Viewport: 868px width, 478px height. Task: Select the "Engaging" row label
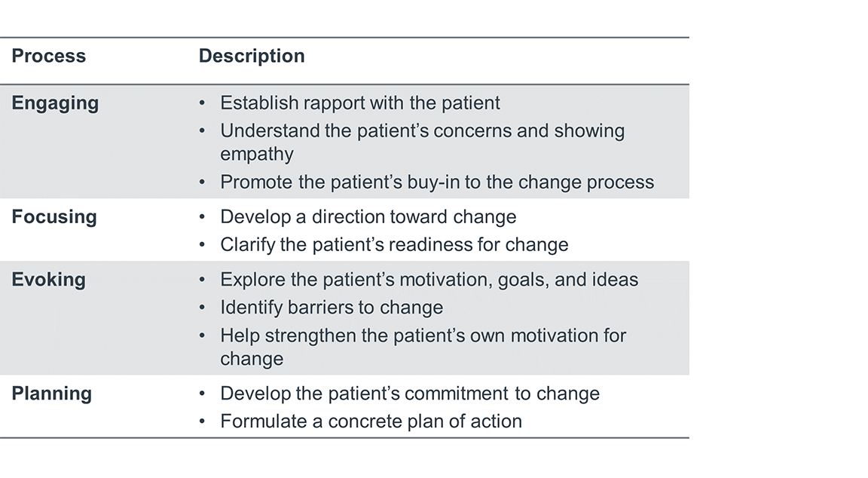point(55,103)
